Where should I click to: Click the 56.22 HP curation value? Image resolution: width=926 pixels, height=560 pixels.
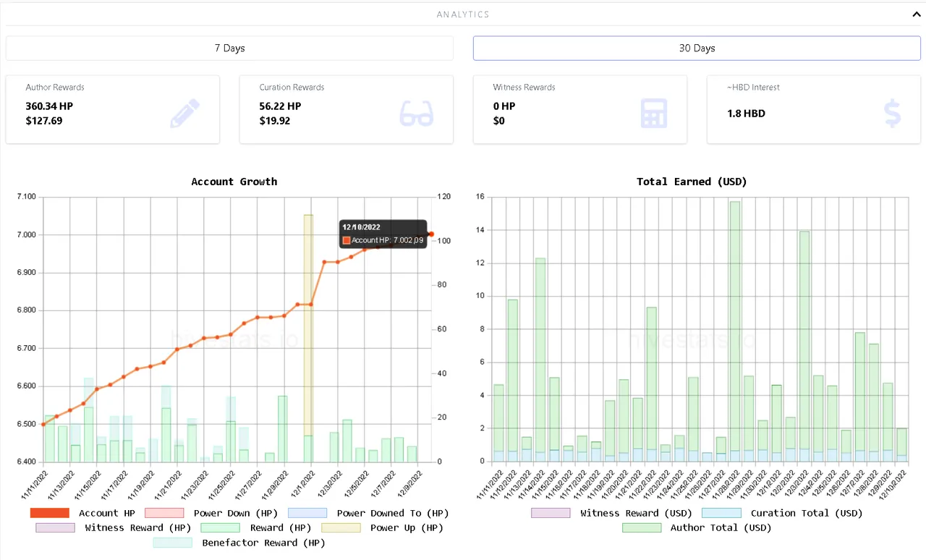click(280, 106)
